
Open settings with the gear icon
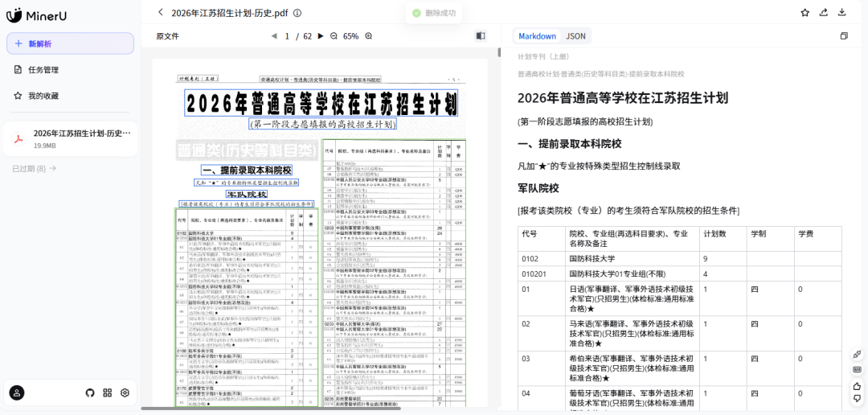pos(125,392)
